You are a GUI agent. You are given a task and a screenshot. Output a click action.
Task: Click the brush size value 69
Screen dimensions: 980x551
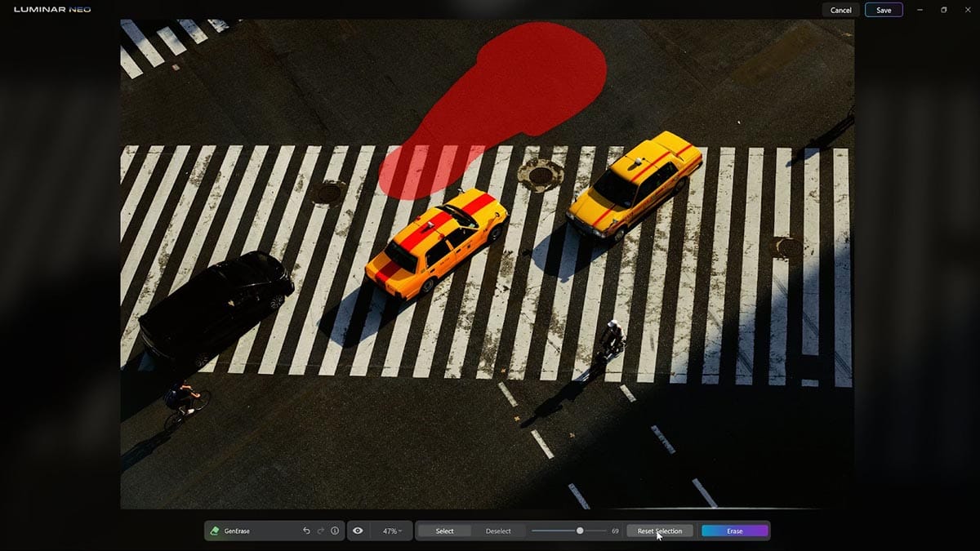[x=615, y=531]
